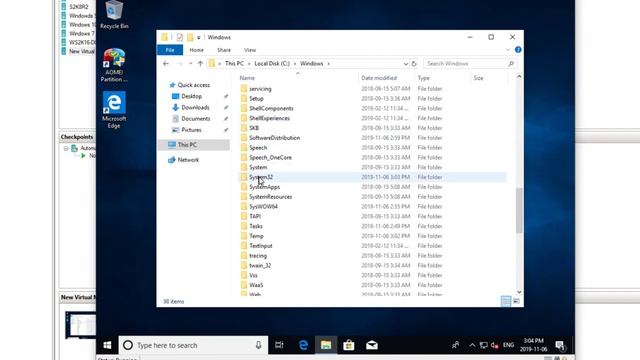Go back in File Explorer
Image resolution: width=640 pixels, height=360 pixels.
click(x=166, y=64)
